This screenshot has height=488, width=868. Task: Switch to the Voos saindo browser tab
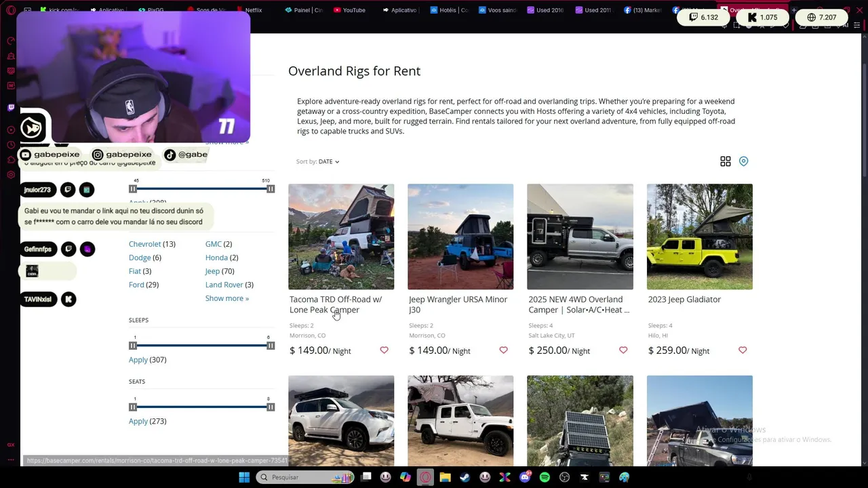(x=498, y=10)
